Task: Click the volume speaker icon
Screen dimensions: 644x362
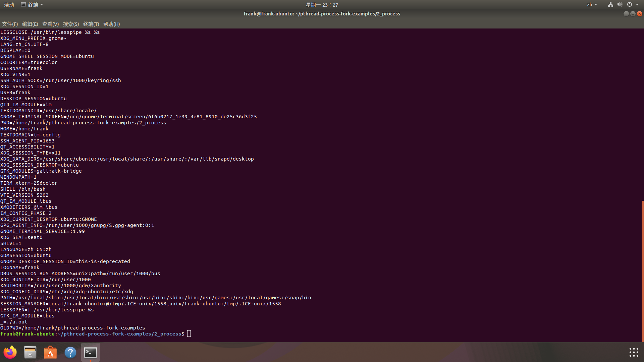Action: point(620,5)
